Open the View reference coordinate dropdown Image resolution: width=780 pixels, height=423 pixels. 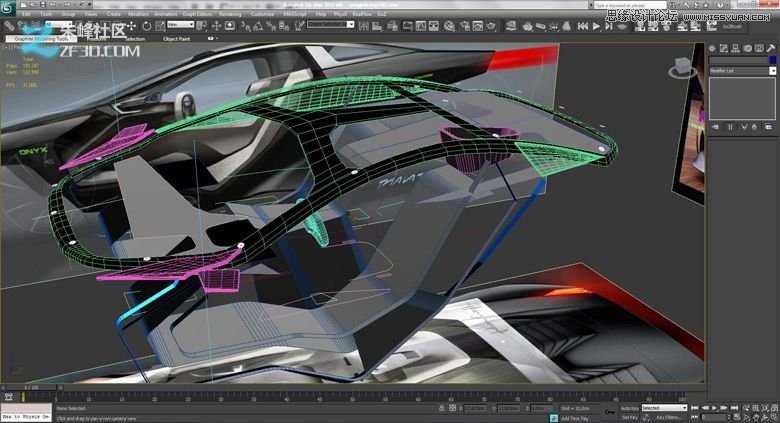181,24
